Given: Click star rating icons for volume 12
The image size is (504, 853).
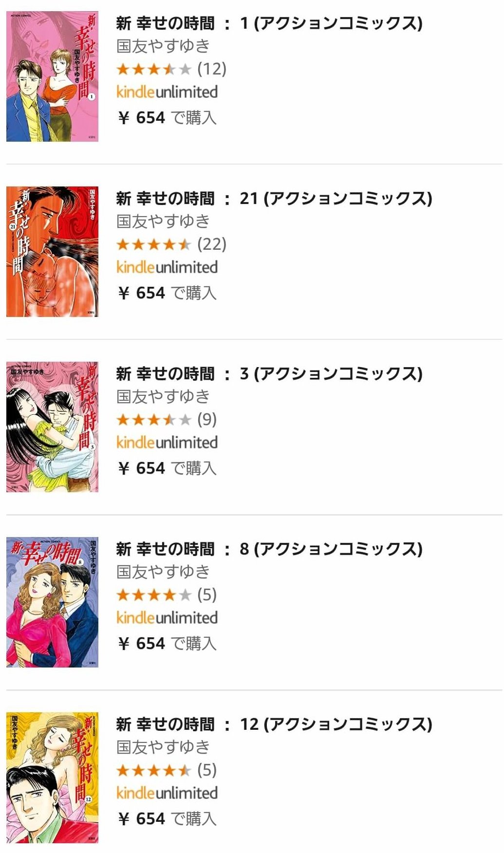Looking at the screenshot, I should (x=153, y=770).
